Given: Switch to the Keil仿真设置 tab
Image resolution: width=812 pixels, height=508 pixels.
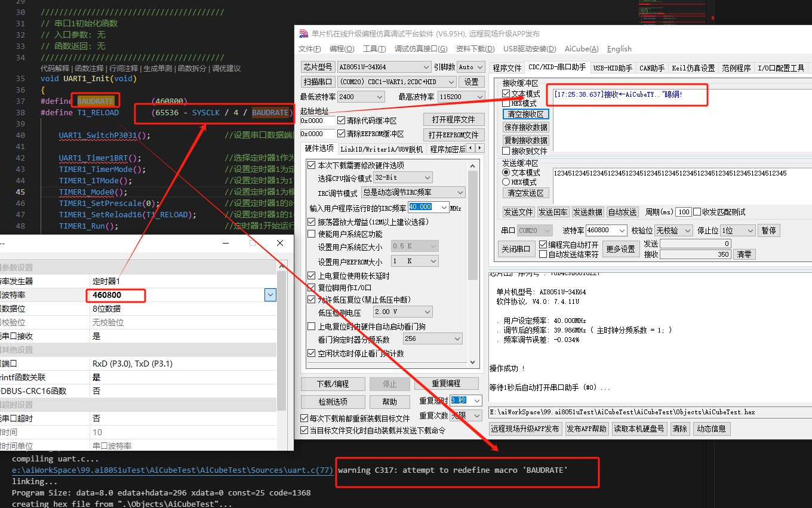Looking at the screenshot, I should tap(693, 68).
